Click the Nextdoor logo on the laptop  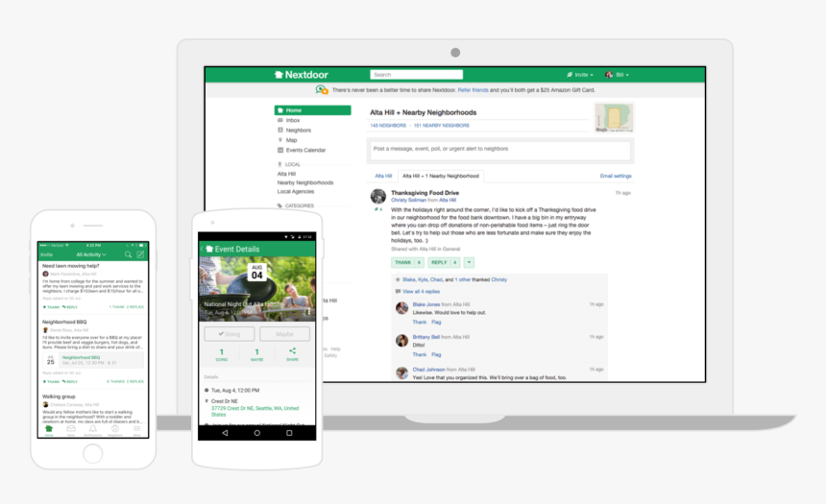pos(302,75)
